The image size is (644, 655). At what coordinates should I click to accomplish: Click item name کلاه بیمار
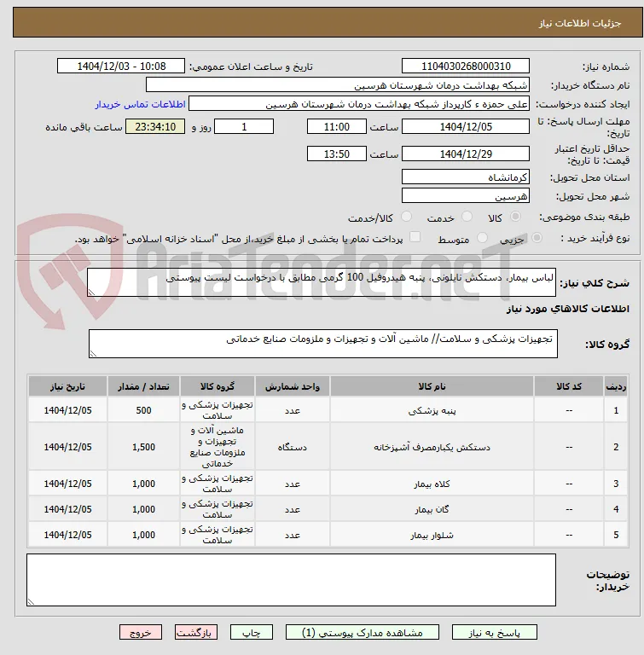(x=432, y=484)
